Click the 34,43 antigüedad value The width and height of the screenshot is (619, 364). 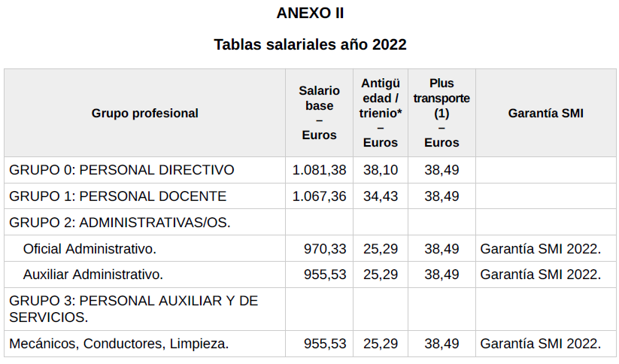point(381,196)
